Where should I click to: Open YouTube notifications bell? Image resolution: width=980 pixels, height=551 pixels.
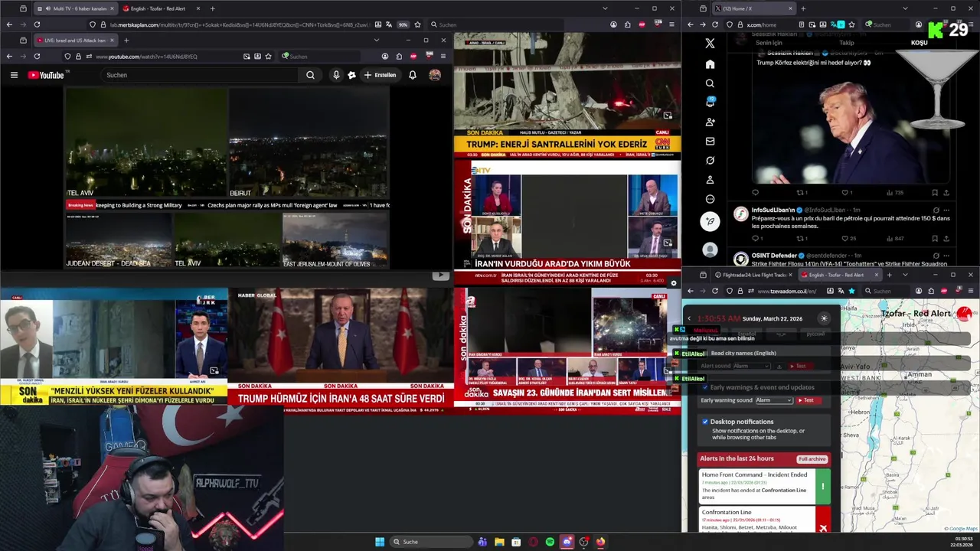pyautogui.click(x=413, y=75)
